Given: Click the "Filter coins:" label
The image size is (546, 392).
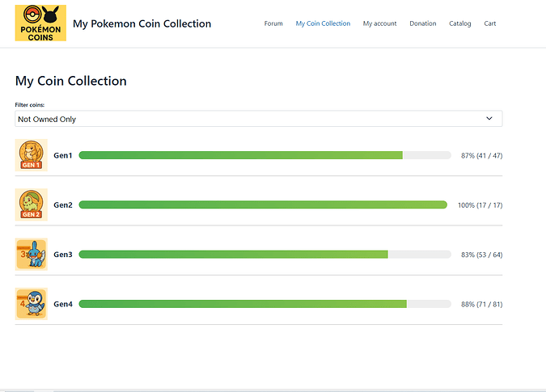Looking at the screenshot, I should click(30, 105).
